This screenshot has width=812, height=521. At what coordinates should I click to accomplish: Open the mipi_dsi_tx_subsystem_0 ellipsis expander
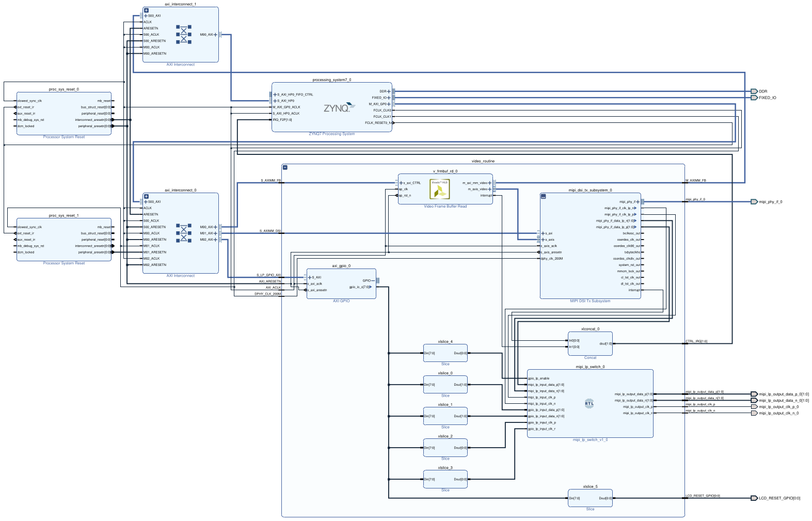click(x=543, y=197)
